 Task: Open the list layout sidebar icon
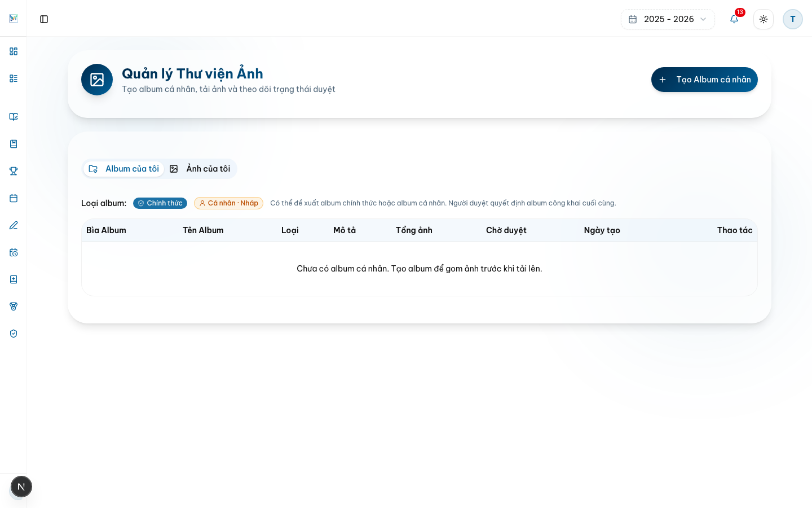pos(14,78)
